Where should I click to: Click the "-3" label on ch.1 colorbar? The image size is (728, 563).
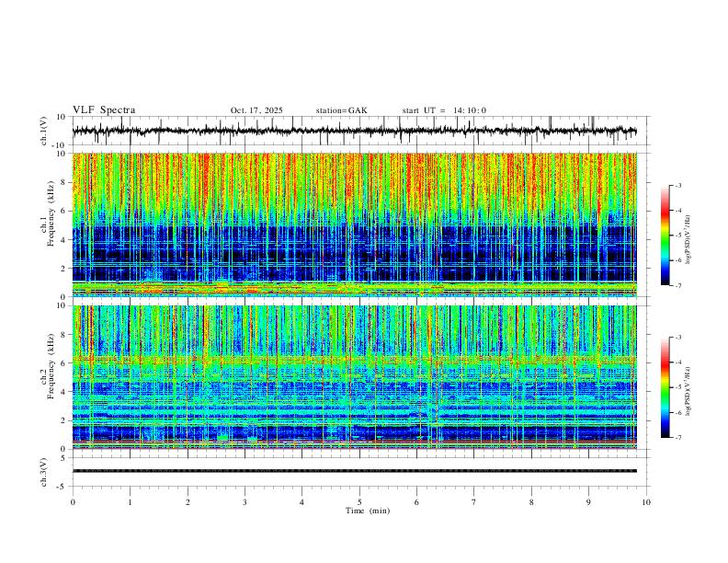[678, 185]
